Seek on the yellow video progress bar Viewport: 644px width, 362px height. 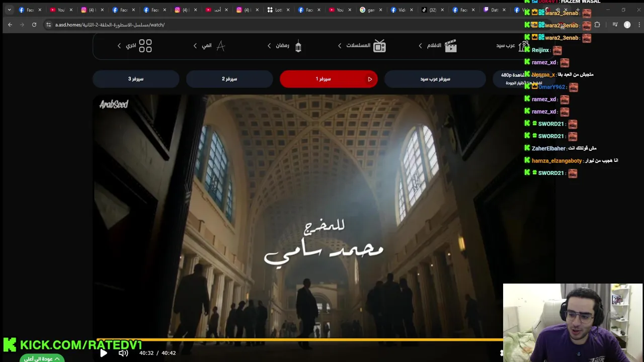[299, 340]
